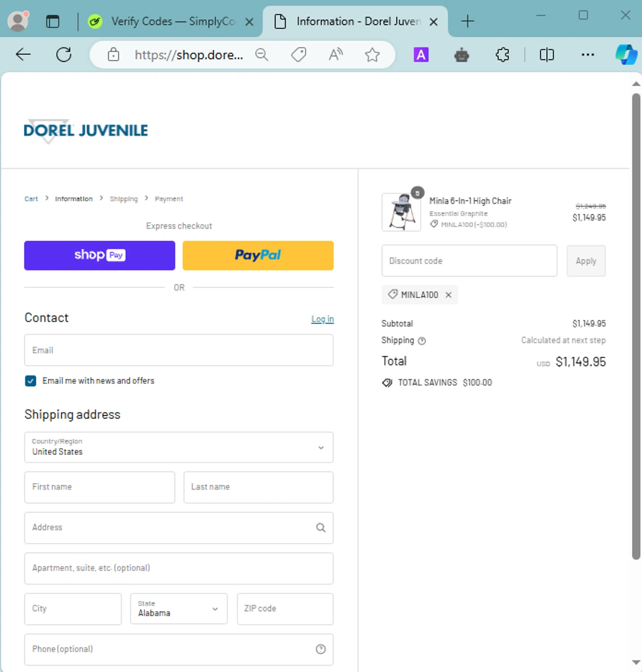
Task: Show the phone number help tooltip
Action: [321, 649]
